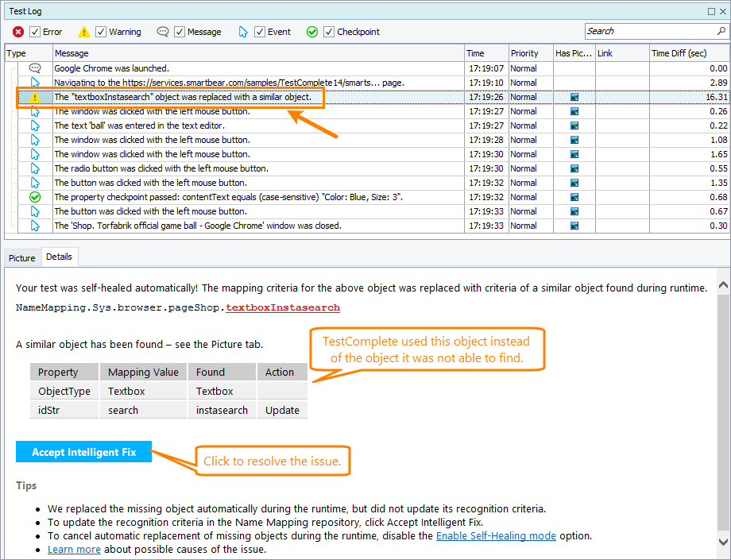Click the details panel scrollbar up arrow

(722, 283)
